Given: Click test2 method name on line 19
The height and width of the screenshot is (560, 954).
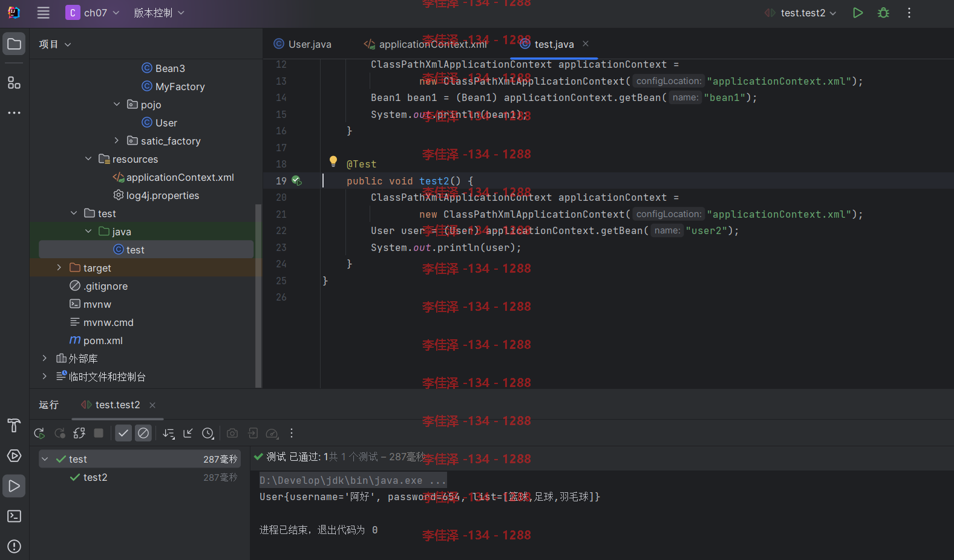Looking at the screenshot, I should pyautogui.click(x=434, y=181).
